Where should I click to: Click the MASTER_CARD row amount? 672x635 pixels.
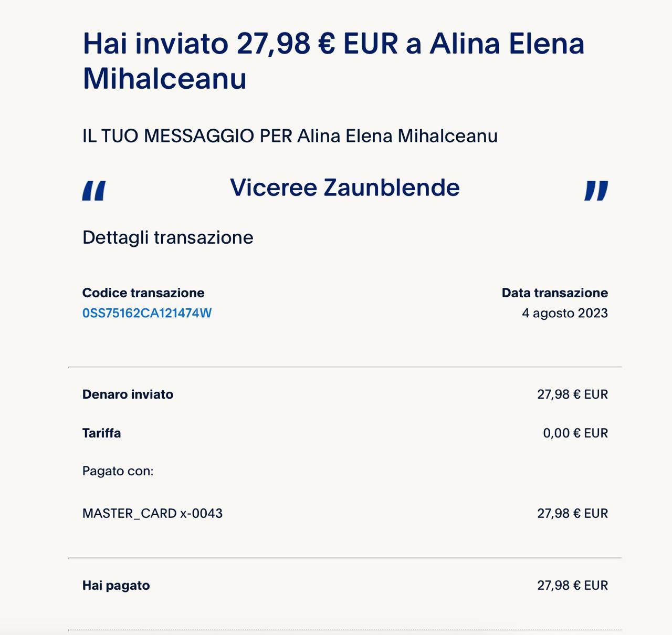pyautogui.click(x=572, y=513)
